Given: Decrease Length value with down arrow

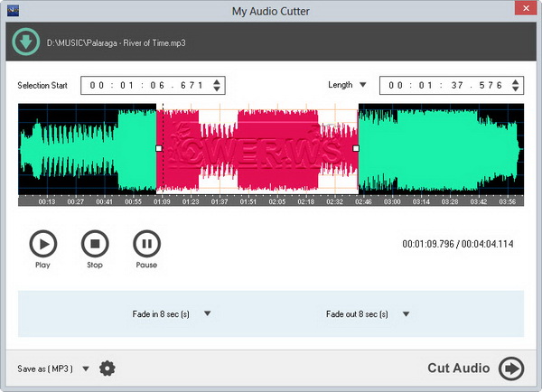Looking at the screenshot, I should pyautogui.click(x=515, y=89).
